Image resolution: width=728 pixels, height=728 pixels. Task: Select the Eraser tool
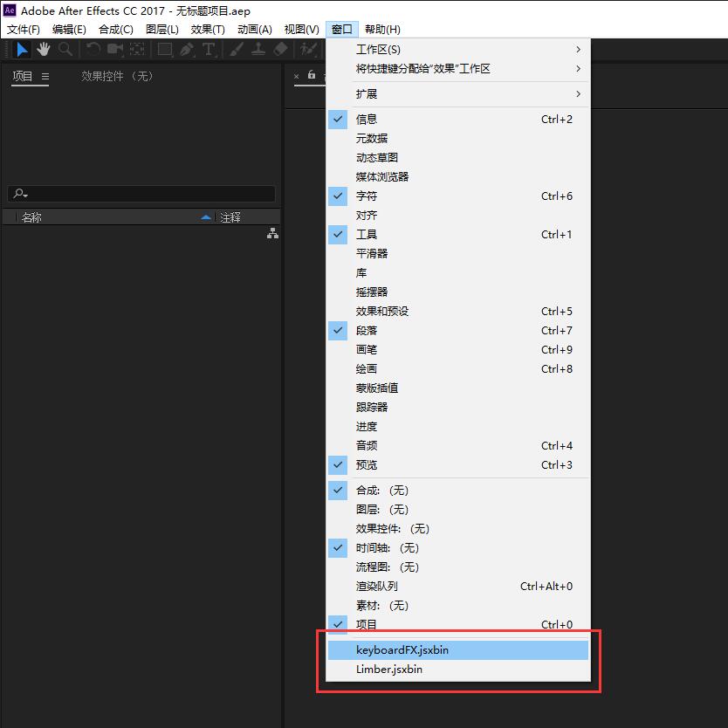280,49
